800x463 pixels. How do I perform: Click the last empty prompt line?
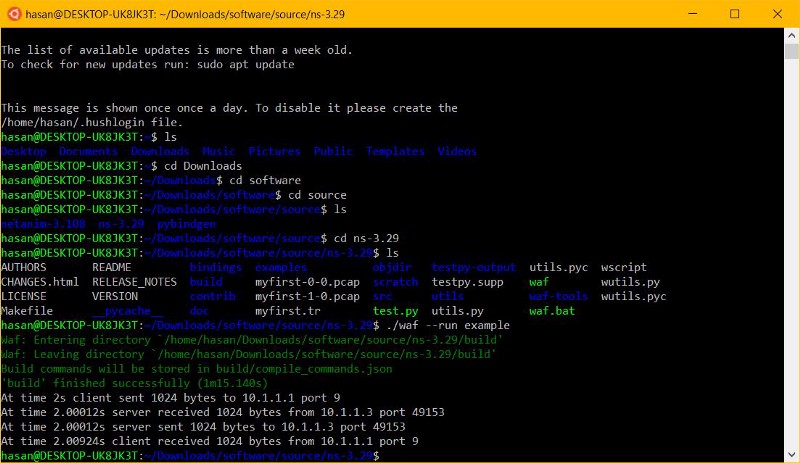click(190, 456)
